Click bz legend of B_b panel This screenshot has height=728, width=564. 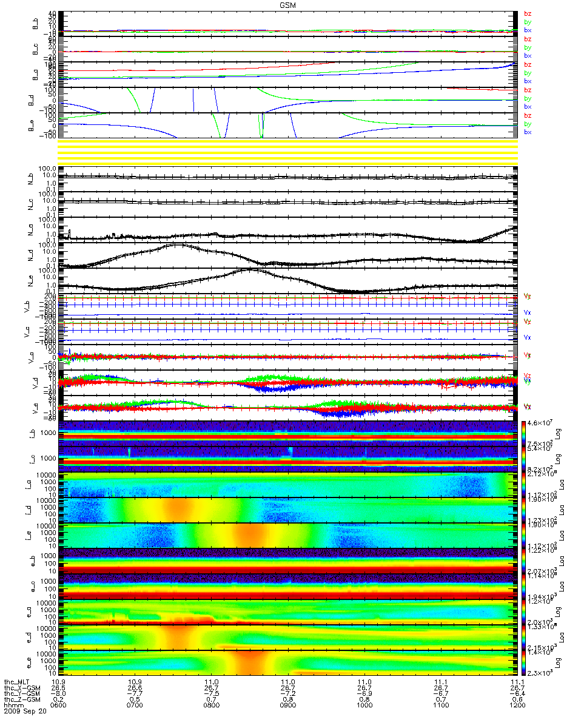528,14
